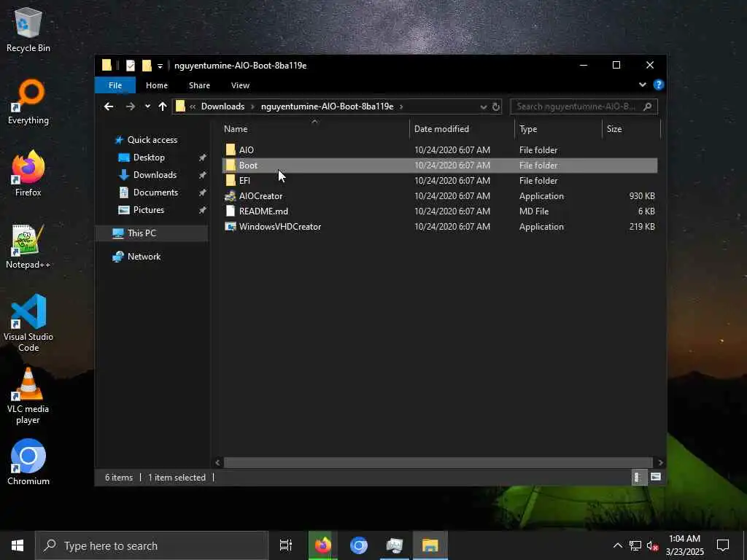Image resolution: width=747 pixels, height=560 pixels.
Task: Refresh the current folder view
Action: [x=496, y=106]
